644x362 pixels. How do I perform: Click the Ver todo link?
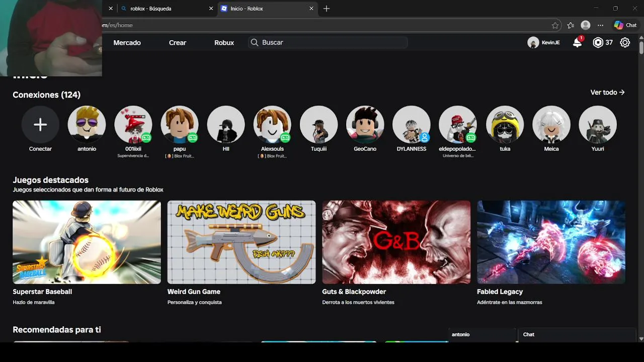tap(607, 93)
